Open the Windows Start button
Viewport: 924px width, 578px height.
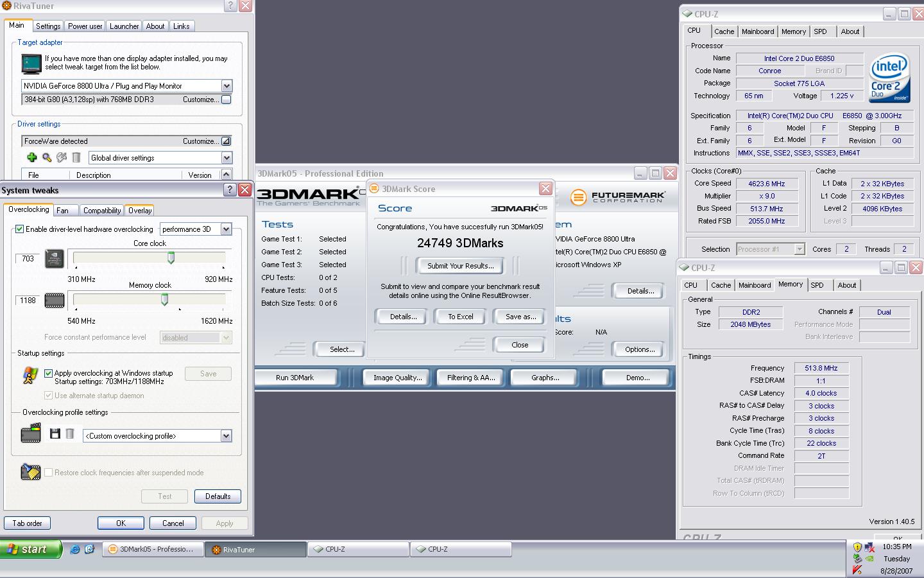(31, 549)
